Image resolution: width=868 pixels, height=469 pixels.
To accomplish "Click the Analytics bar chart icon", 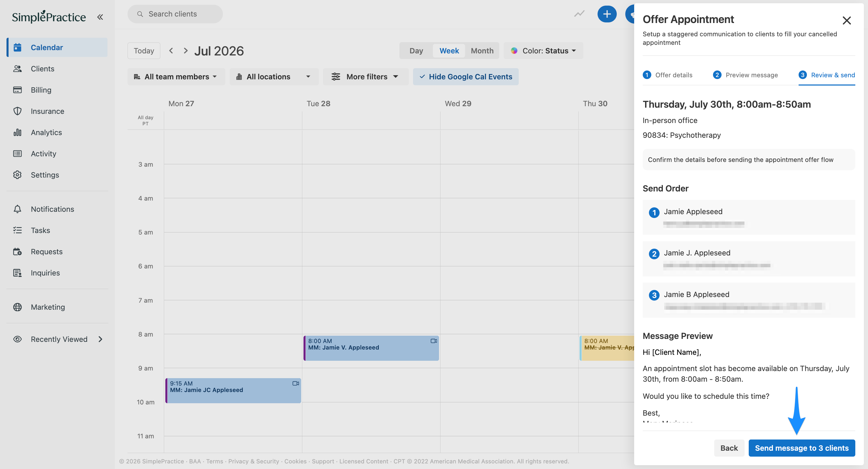I will tap(17, 132).
